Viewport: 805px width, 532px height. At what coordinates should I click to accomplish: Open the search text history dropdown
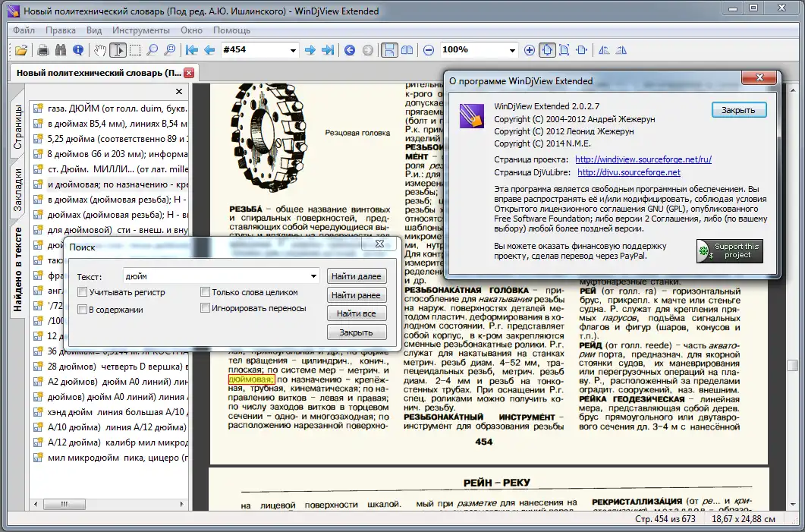(313, 276)
